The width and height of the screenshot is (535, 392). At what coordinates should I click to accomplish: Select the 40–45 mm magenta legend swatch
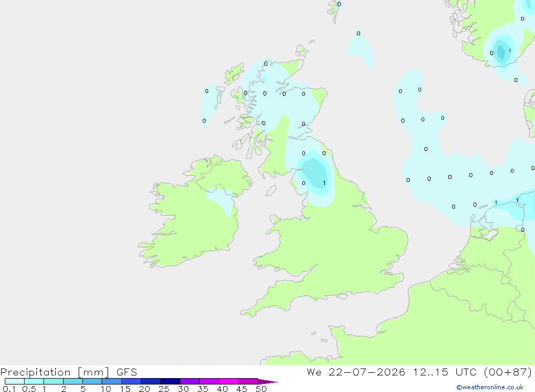click(x=228, y=381)
